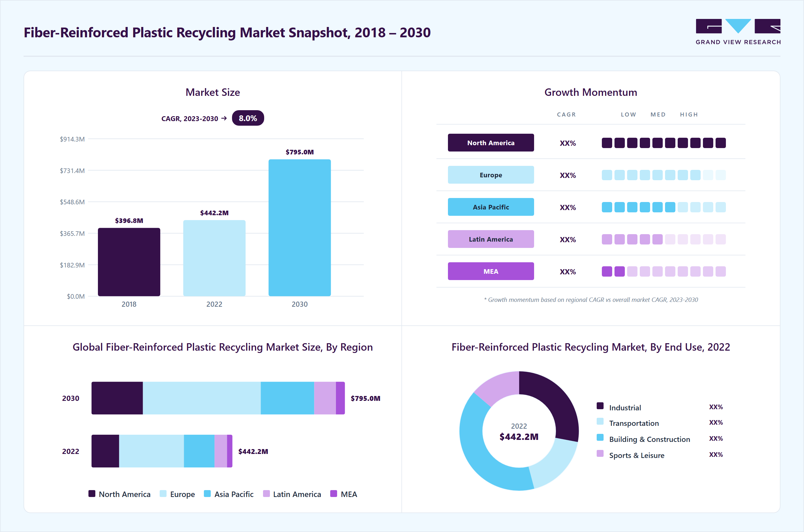Click the Europe segment of 2030 bar
804x532 pixels.
pyautogui.click(x=202, y=398)
